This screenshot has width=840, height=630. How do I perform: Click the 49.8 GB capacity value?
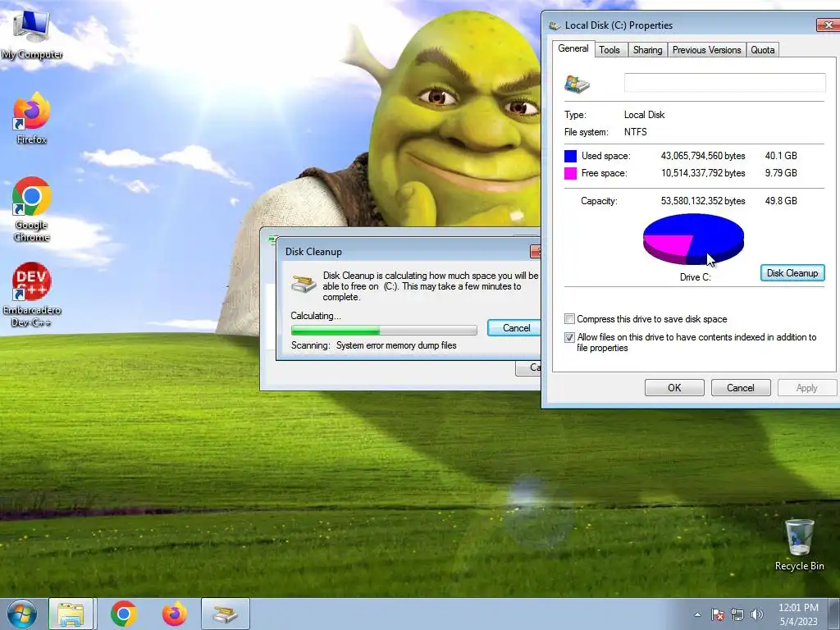[781, 201]
